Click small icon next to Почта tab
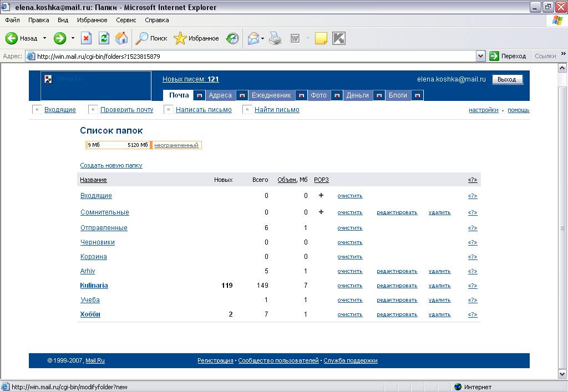The image size is (568, 392). click(199, 95)
